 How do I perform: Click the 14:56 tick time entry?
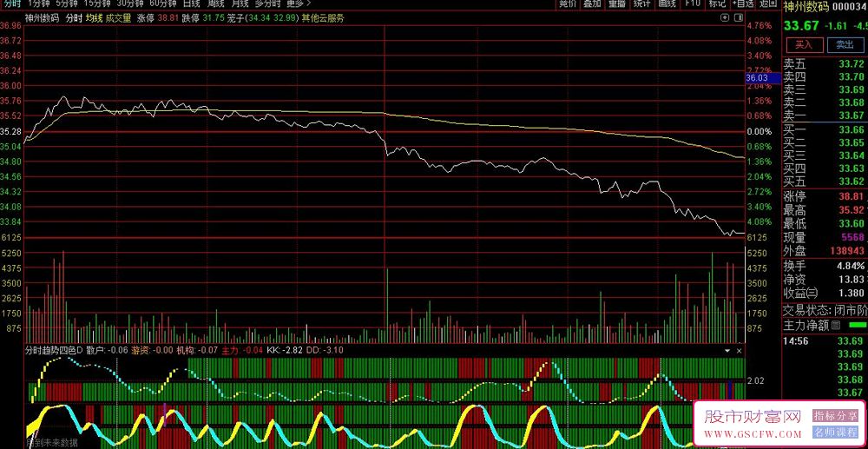point(795,340)
